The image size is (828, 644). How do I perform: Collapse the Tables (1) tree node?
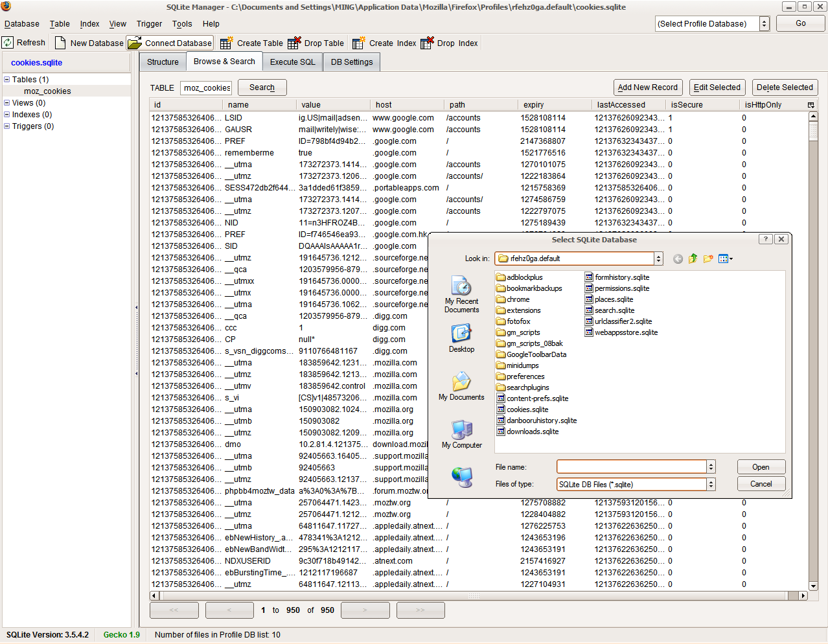7,80
